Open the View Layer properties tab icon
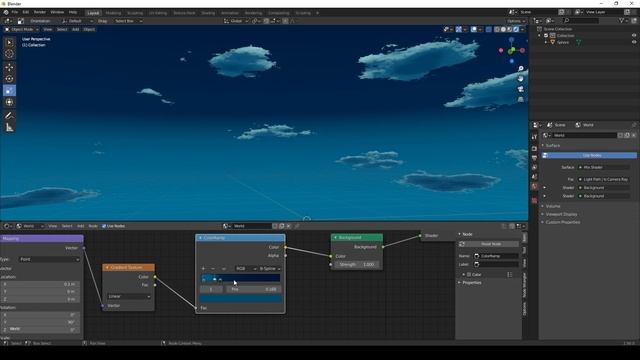 point(534,167)
